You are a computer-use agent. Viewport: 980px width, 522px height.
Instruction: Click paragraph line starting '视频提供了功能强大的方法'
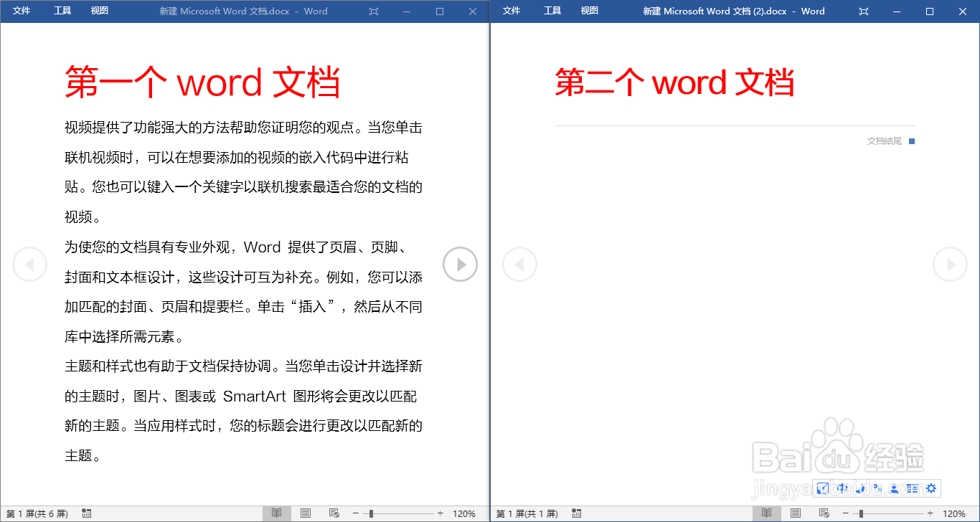coord(243,128)
